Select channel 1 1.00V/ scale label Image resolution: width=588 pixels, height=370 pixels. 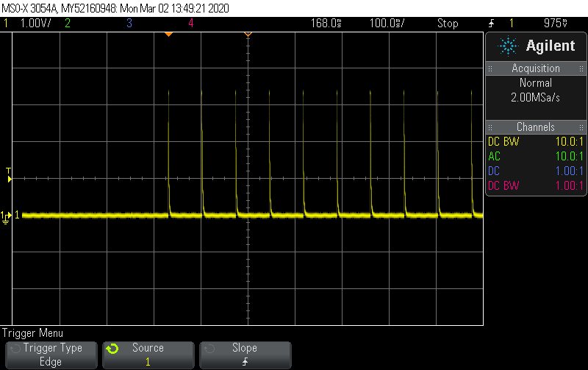[35, 24]
